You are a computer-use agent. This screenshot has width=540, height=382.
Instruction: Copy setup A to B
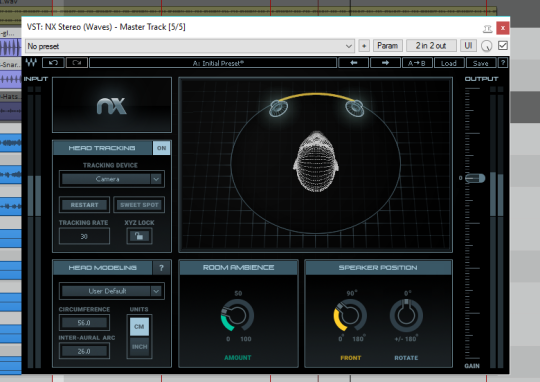(x=417, y=63)
